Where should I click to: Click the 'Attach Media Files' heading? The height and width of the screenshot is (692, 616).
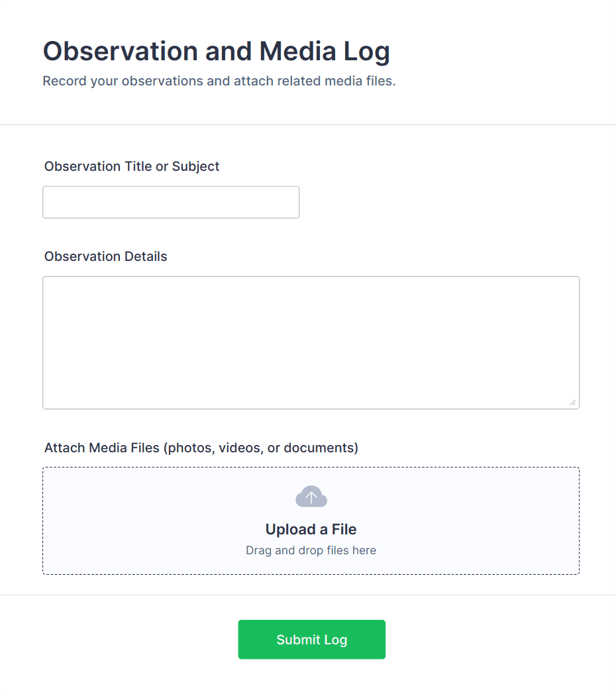click(200, 448)
